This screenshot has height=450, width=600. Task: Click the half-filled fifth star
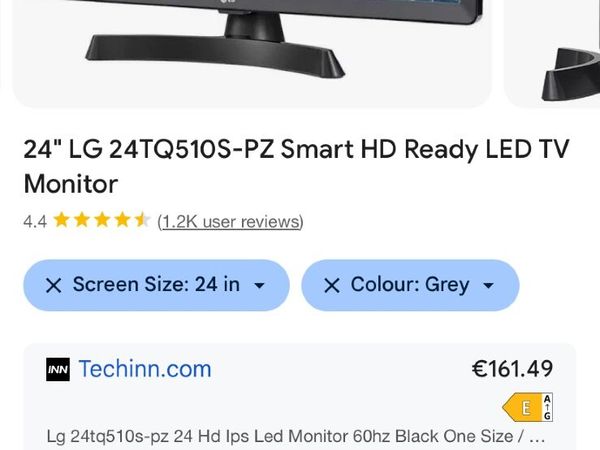(142, 220)
